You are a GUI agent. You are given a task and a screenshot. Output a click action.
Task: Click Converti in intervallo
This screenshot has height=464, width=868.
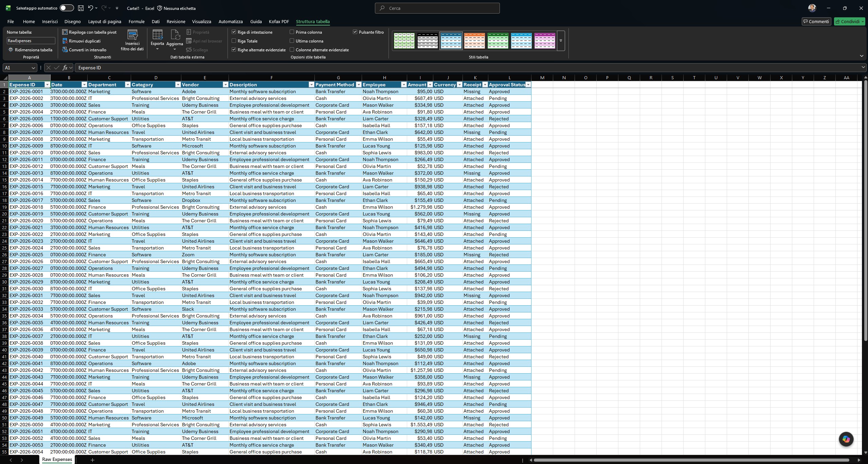click(84, 50)
